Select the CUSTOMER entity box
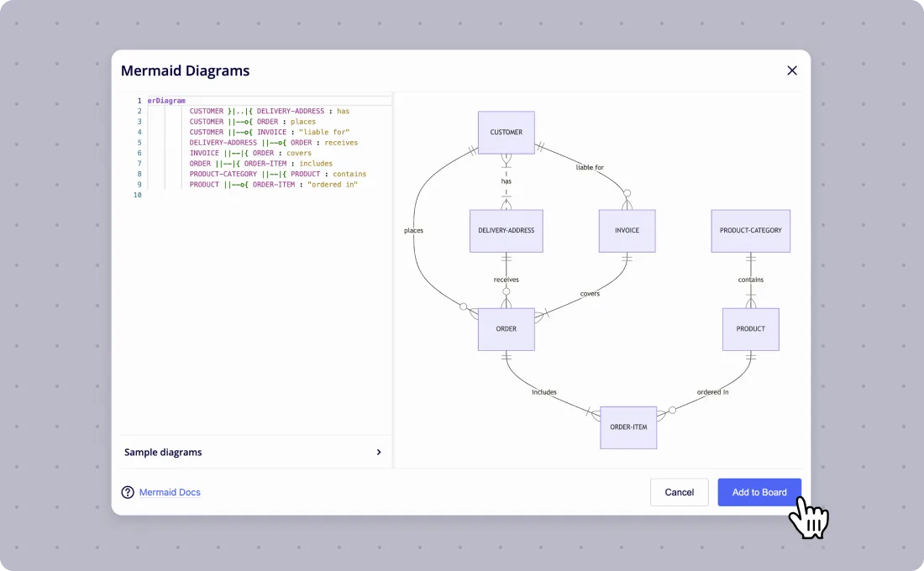The height and width of the screenshot is (571, 924). click(507, 132)
